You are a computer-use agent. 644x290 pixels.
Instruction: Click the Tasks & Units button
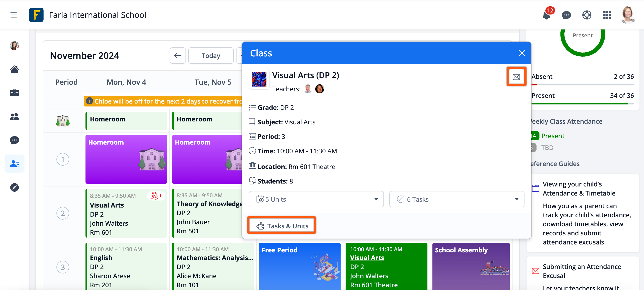282,226
